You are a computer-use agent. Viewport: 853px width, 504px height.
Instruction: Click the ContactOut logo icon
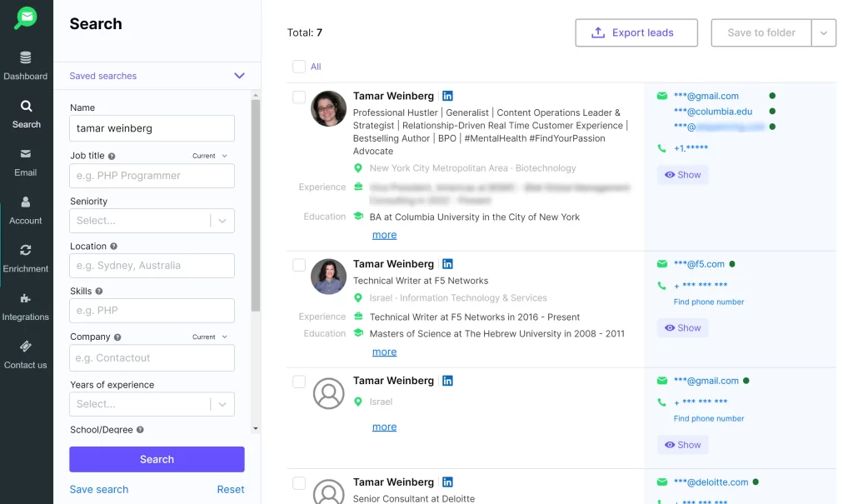coord(26,17)
